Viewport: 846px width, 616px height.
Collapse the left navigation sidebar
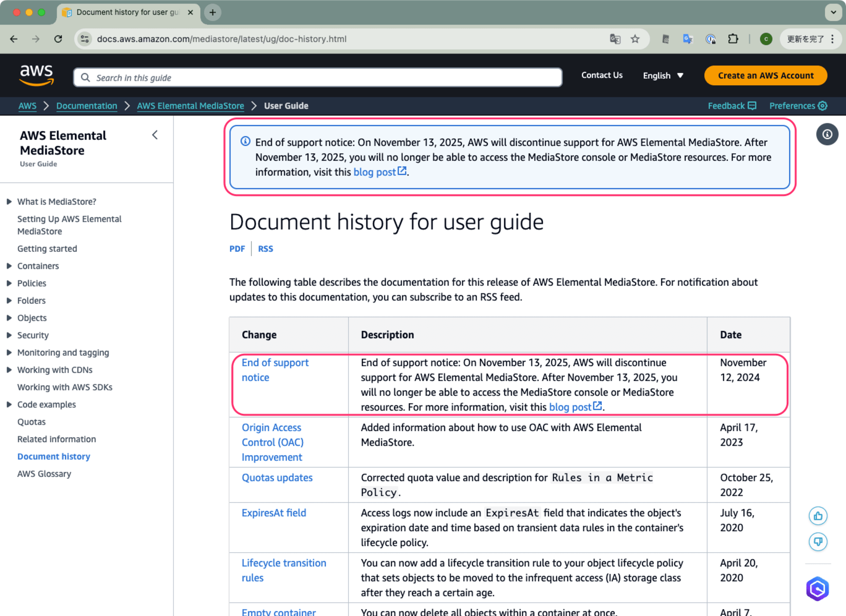pos(155,135)
